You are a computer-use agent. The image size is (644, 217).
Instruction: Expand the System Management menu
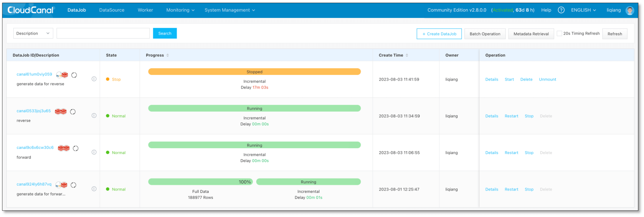(x=230, y=10)
